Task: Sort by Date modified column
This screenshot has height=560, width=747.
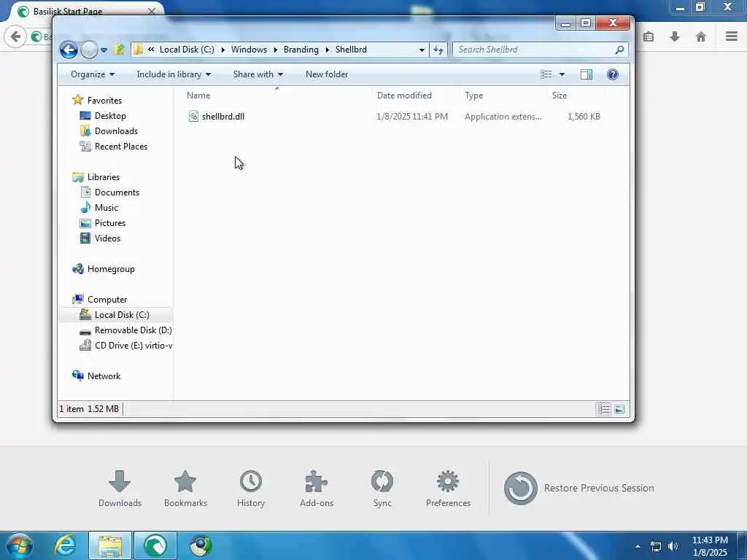Action: tap(415, 96)
